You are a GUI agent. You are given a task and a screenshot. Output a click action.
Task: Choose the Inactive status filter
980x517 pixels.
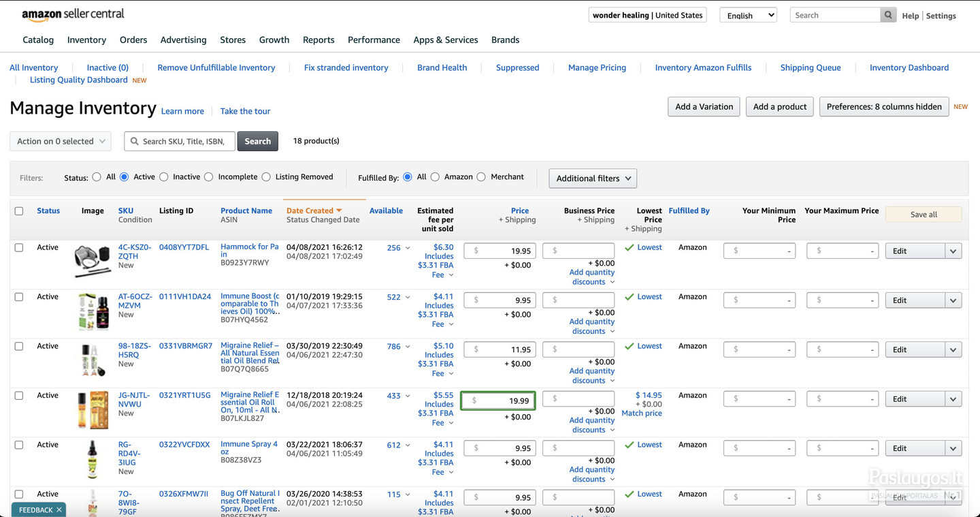(164, 177)
